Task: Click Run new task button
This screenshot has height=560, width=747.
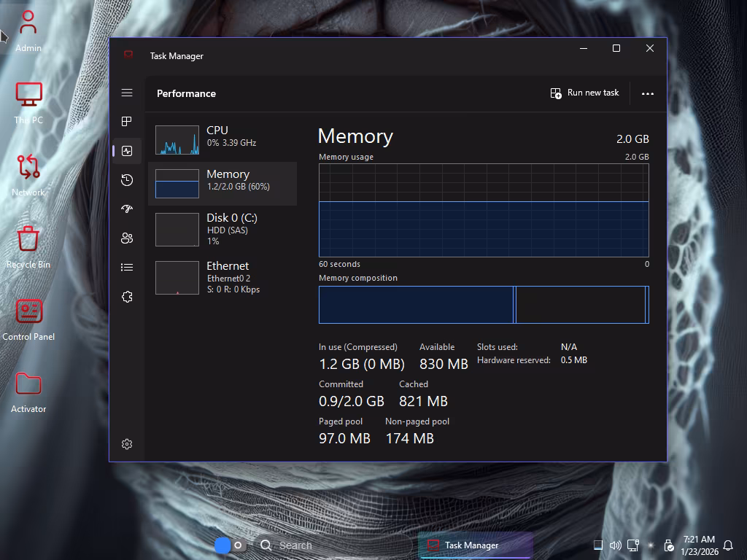Action: coord(584,93)
